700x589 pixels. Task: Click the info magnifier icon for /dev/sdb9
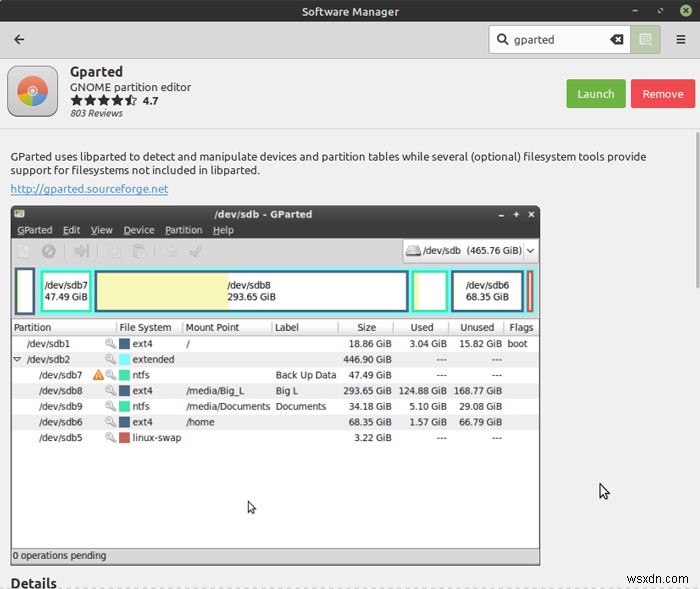coord(110,406)
